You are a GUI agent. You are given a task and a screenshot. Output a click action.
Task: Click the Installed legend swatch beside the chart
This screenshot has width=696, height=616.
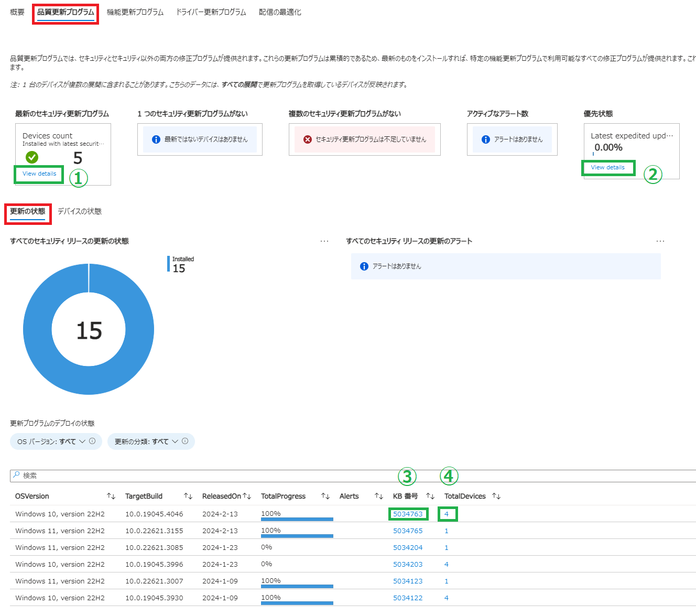point(168,264)
